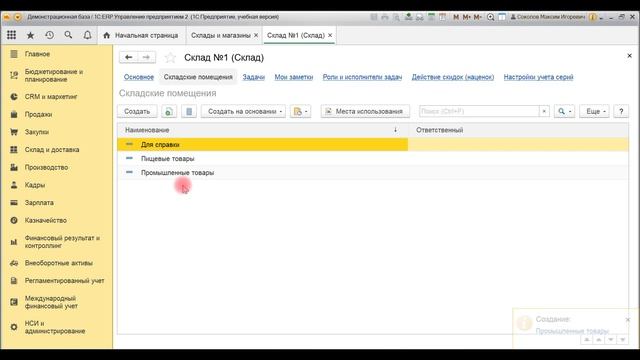Select the Промышленные товары row
The width and height of the screenshot is (640, 360).
373,172
